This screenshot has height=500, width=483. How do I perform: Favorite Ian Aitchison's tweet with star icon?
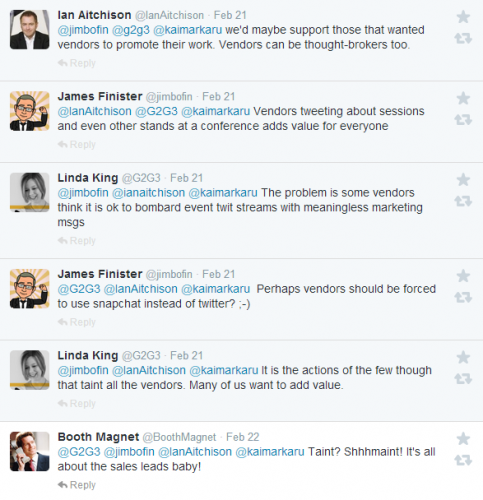(463, 17)
